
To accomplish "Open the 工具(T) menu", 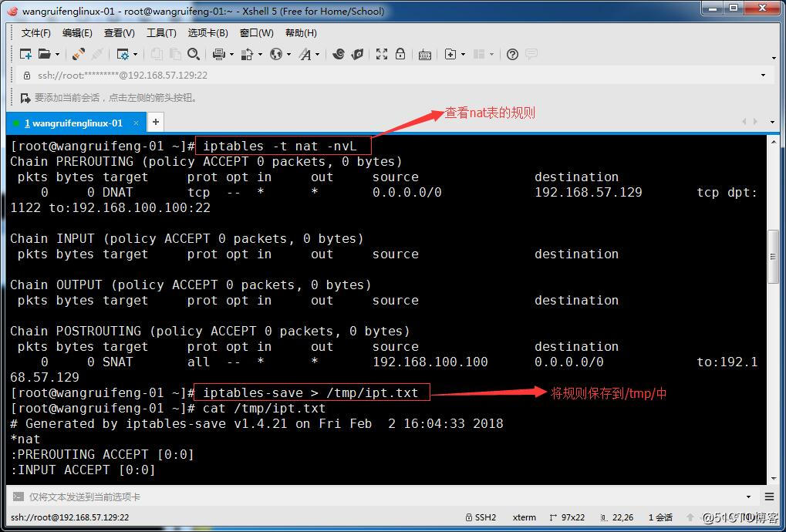I will [161, 33].
